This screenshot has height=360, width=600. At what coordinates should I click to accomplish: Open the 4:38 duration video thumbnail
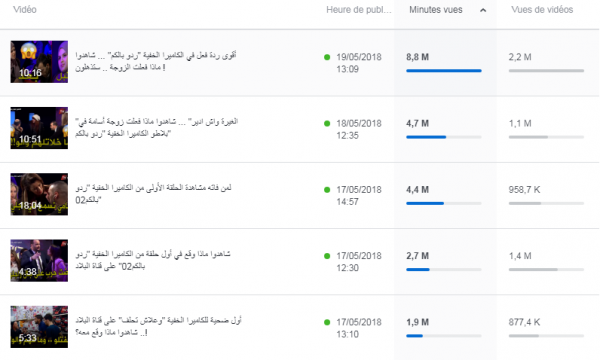[39, 260]
